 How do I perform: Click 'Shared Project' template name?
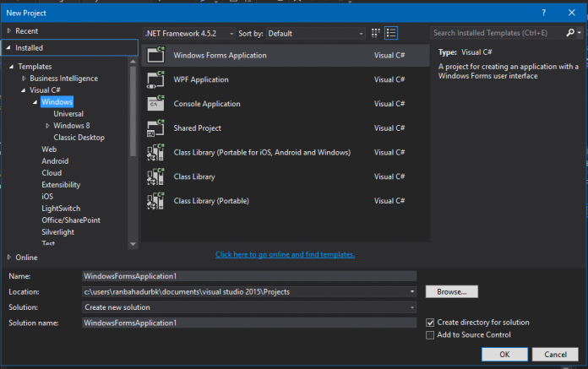pyautogui.click(x=197, y=128)
